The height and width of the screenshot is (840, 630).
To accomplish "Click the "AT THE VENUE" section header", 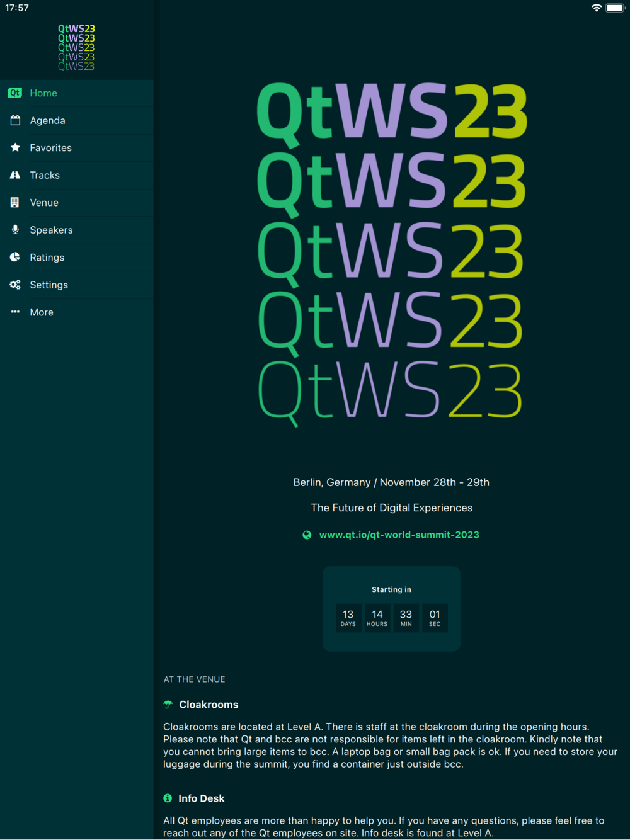I will (x=194, y=679).
